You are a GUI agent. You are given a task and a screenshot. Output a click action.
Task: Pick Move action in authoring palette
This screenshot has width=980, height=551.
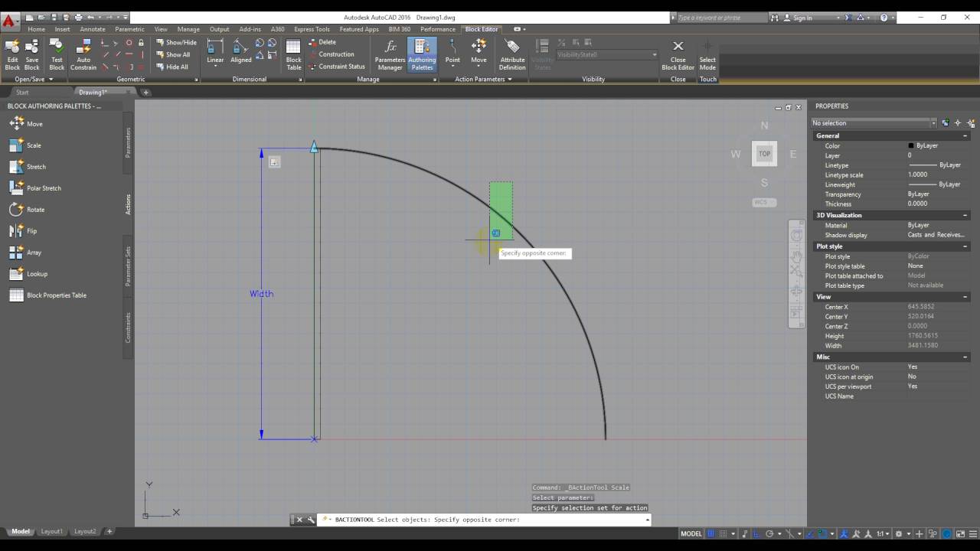[x=26, y=124]
